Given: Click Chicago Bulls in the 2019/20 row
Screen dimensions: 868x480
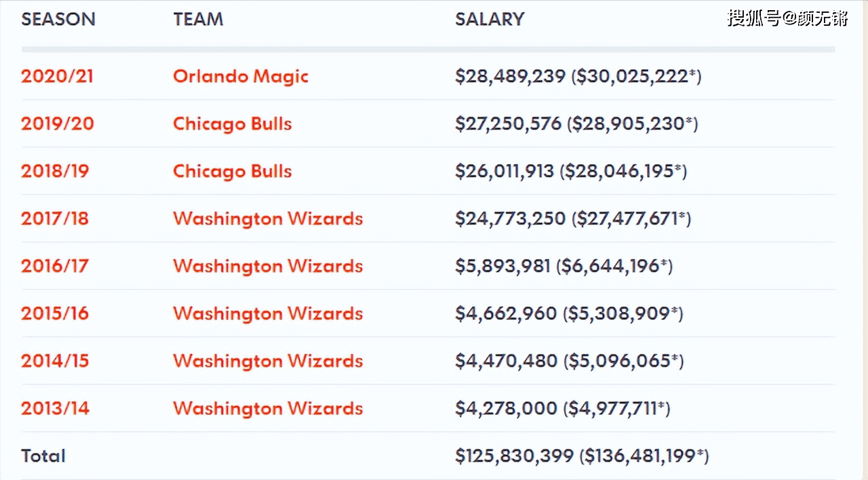Looking at the screenshot, I should point(233,123).
